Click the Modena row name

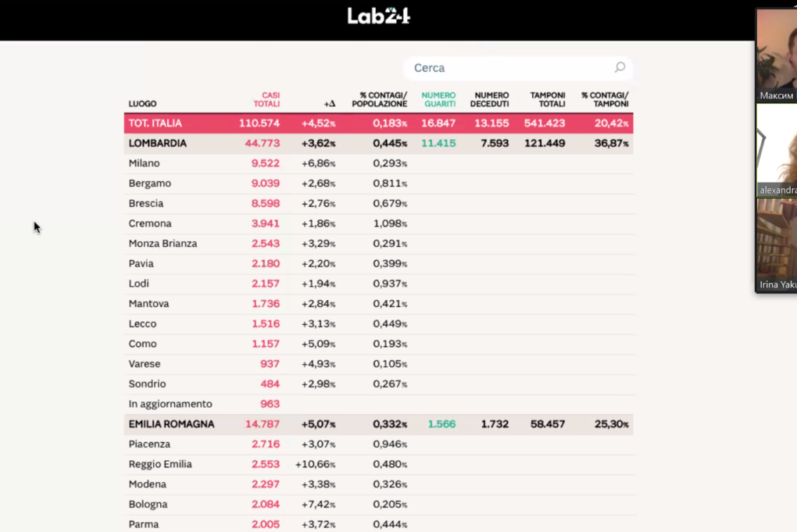click(x=148, y=484)
